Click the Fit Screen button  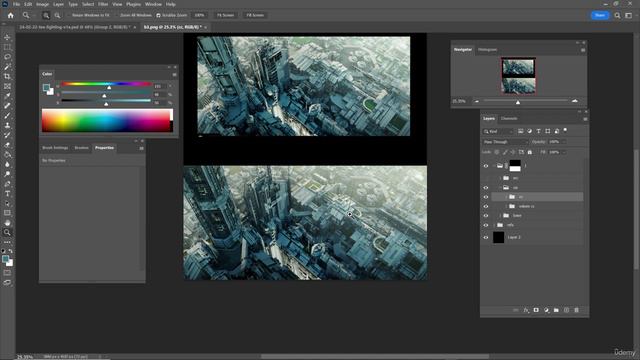click(x=225, y=16)
